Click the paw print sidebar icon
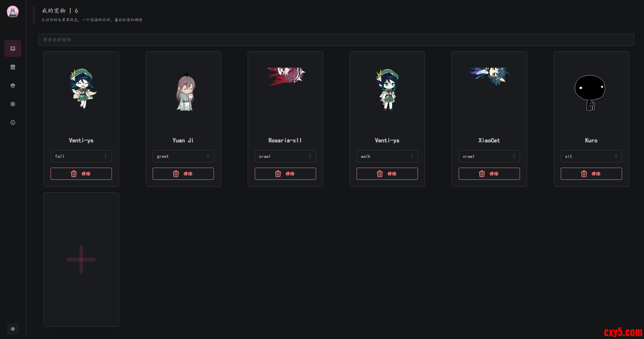The width and height of the screenshot is (644, 339). click(13, 86)
